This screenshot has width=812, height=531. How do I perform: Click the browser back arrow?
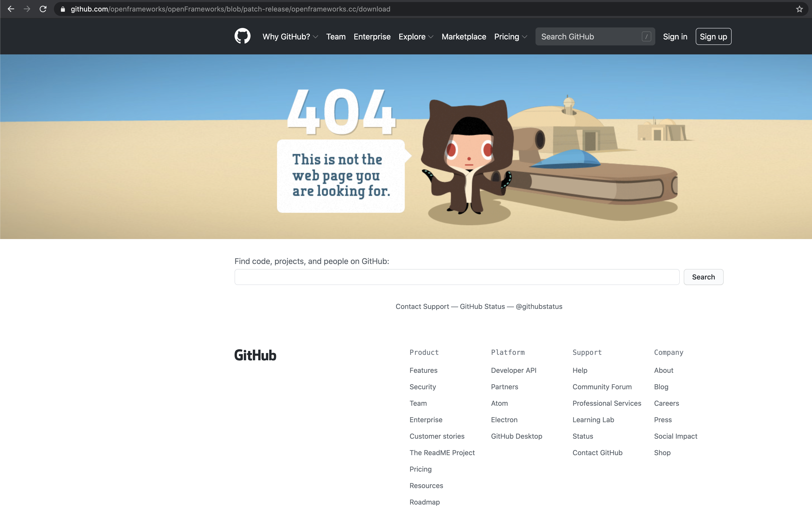click(x=11, y=9)
